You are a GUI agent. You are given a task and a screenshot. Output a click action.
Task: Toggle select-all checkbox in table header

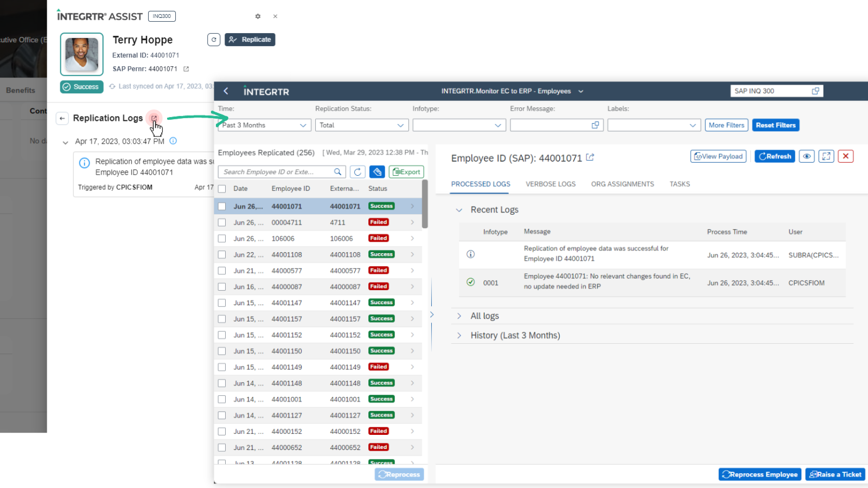point(222,189)
